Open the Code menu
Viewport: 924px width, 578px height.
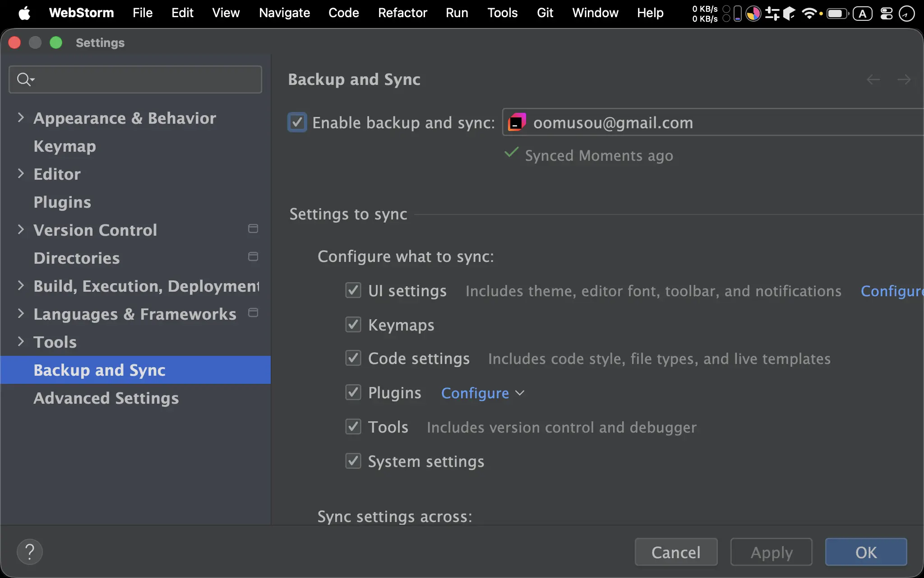pyautogui.click(x=344, y=13)
